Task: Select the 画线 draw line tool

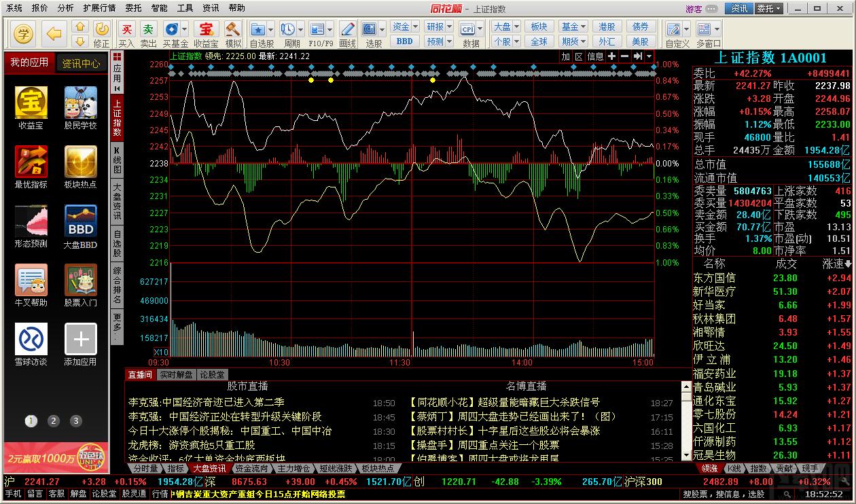Action: (347, 33)
